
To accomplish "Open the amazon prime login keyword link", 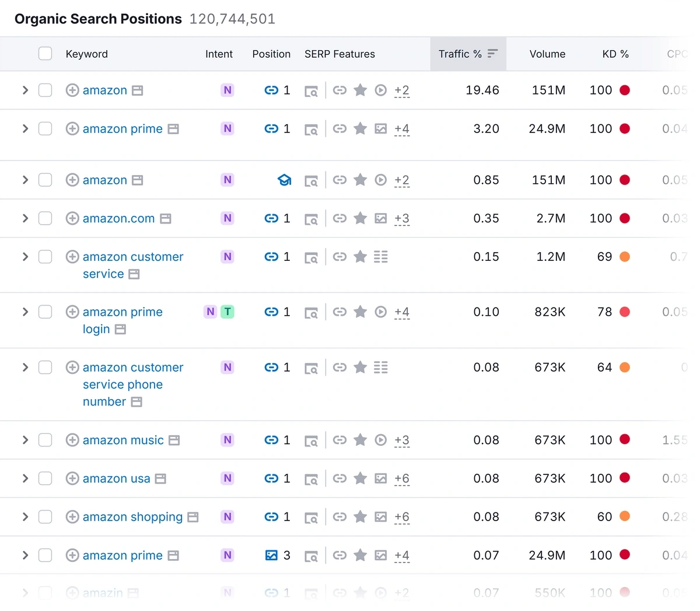I will click(x=123, y=320).
